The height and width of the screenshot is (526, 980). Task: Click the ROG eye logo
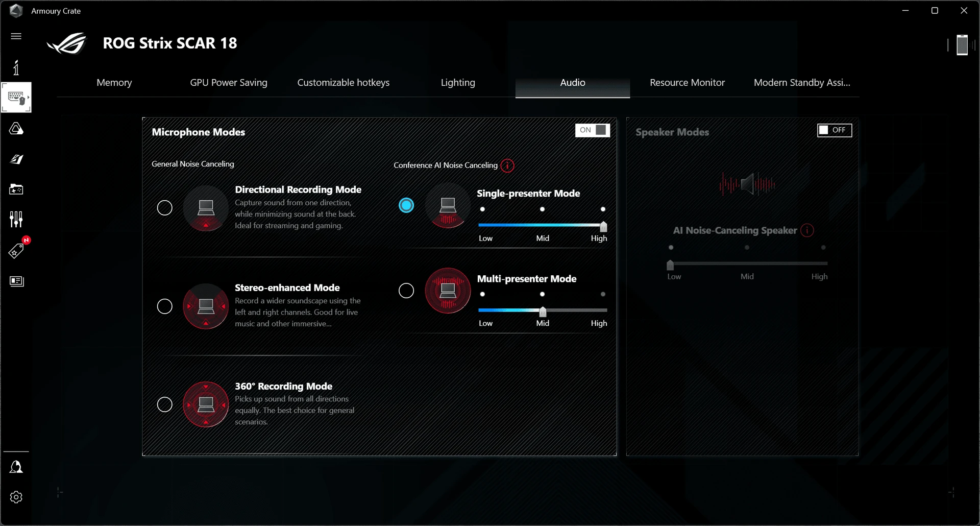[67, 43]
